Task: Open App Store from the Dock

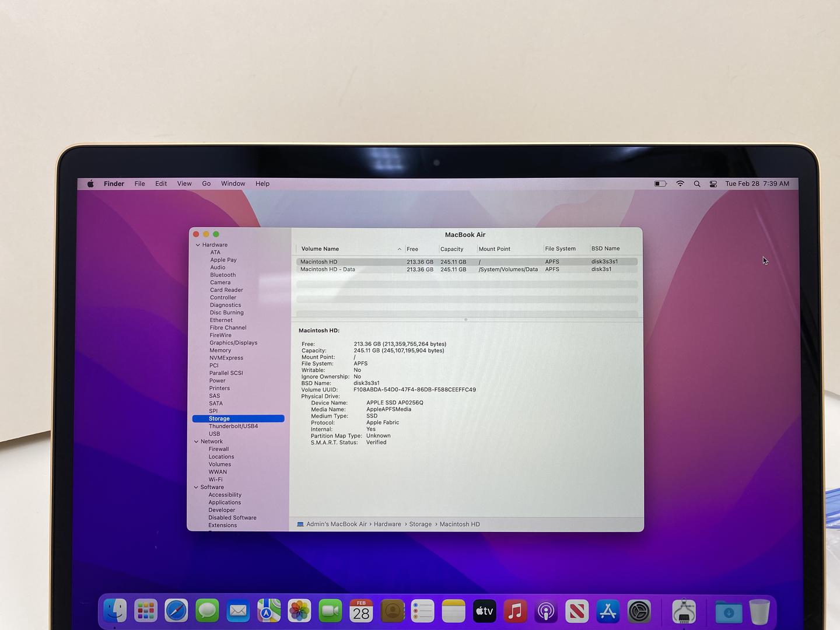Action: point(608,611)
